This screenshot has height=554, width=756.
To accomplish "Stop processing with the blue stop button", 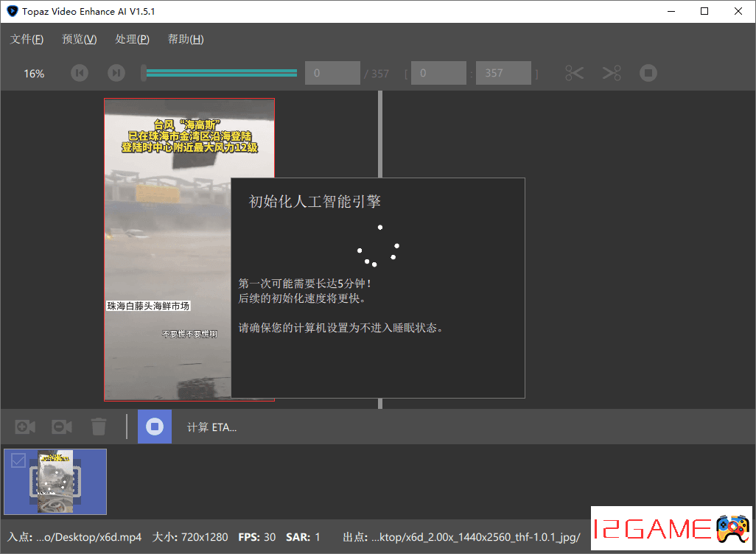I will (155, 427).
